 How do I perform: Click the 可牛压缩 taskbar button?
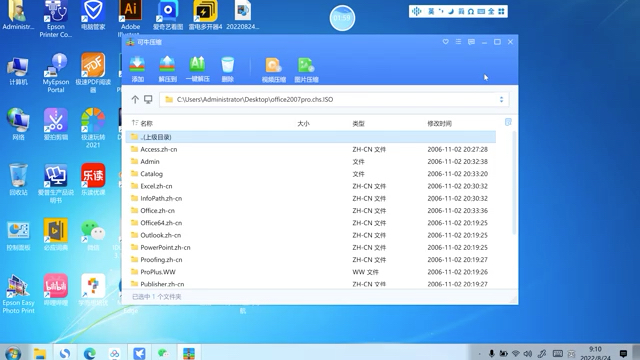(189, 353)
